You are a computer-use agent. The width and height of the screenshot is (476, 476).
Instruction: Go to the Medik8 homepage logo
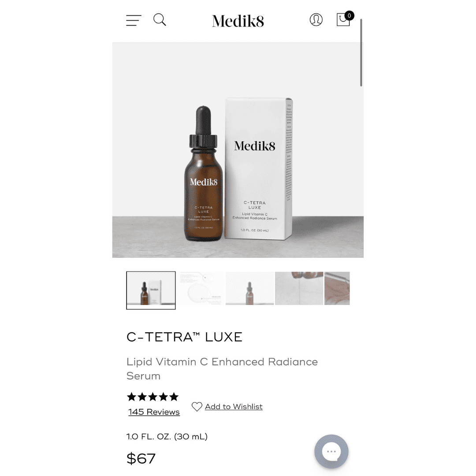pyautogui.click(x=238, y=21)
